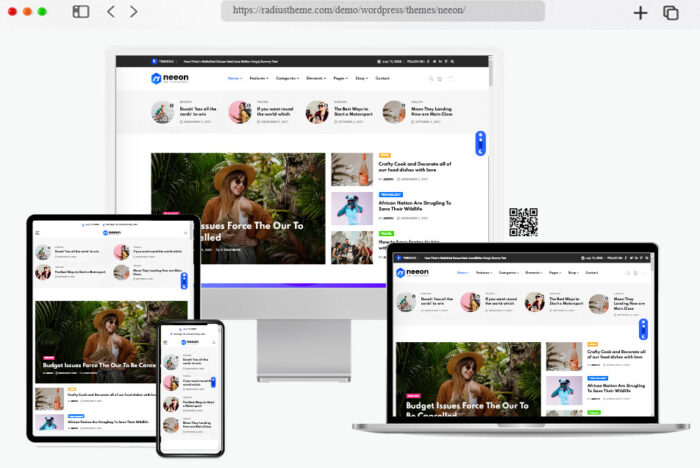Click the VR headset thumbnail on the monitor

352,208
